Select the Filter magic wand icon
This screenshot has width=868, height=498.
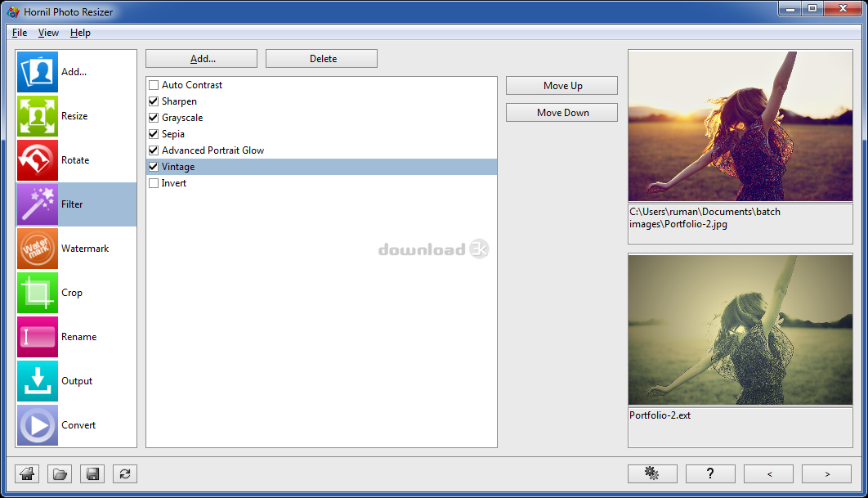coord(38,204)
